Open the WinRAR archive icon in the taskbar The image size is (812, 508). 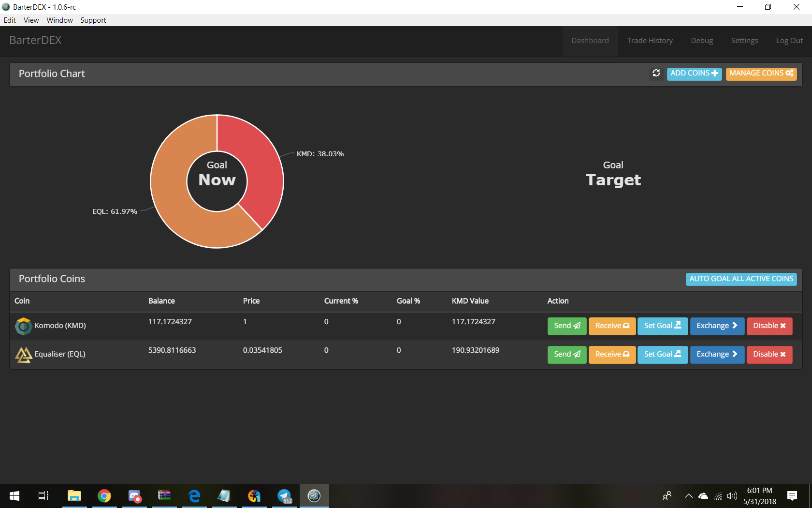point(164,496)
